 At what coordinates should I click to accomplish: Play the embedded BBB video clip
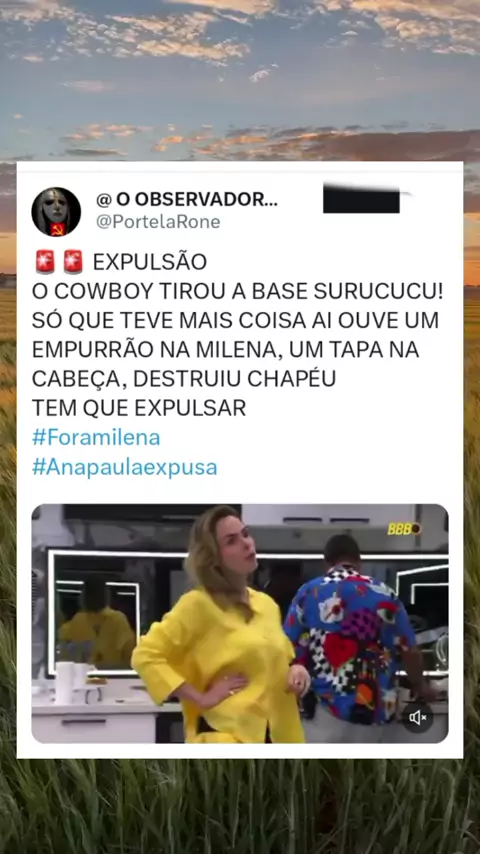click(240, 624)
